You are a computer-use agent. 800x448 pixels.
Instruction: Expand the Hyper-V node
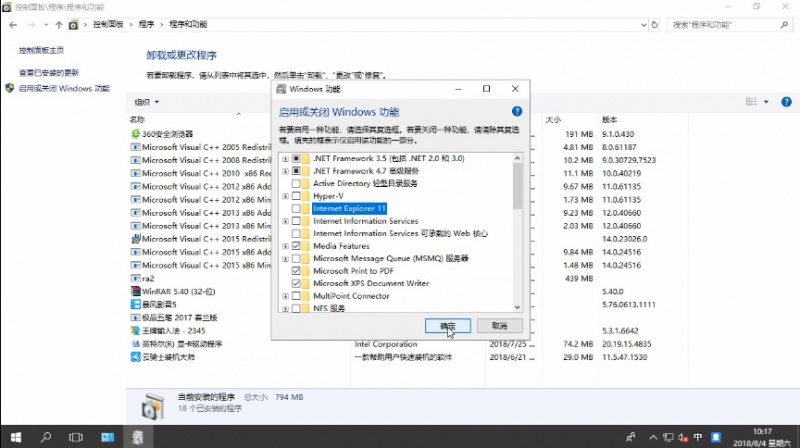(285, 196)
